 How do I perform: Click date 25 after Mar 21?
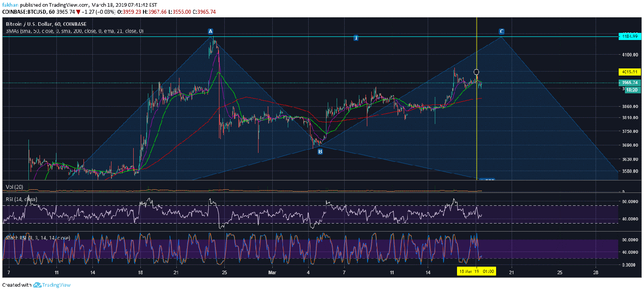(x=560, y=272)
